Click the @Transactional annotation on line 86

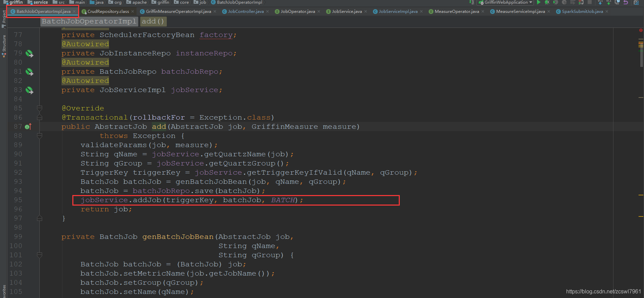pyautogui.click(x=94, y=118)
